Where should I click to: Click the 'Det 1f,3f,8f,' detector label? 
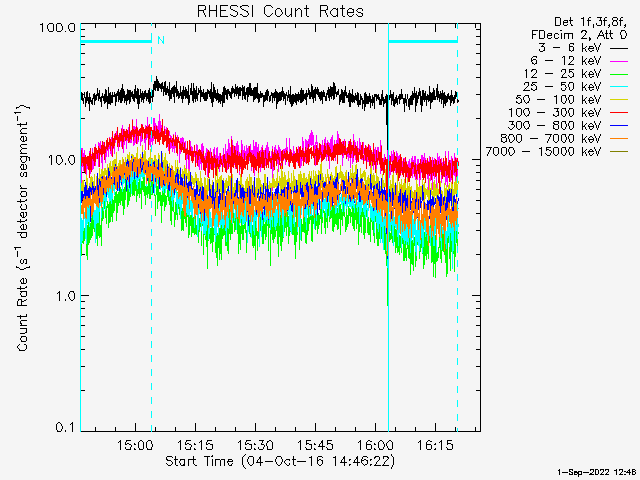(590, 22)
